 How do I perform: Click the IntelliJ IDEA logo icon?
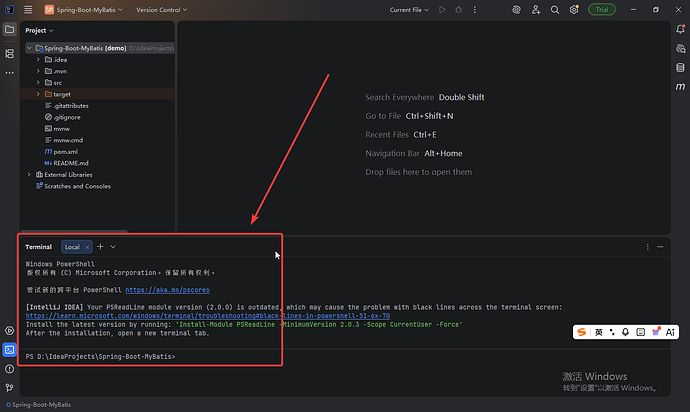pos(9,9)
